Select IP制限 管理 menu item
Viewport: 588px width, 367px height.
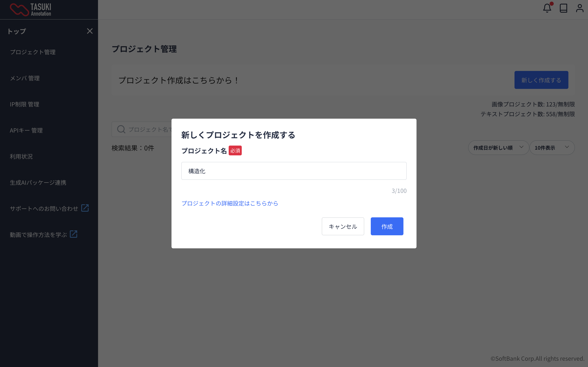point(24,104)
